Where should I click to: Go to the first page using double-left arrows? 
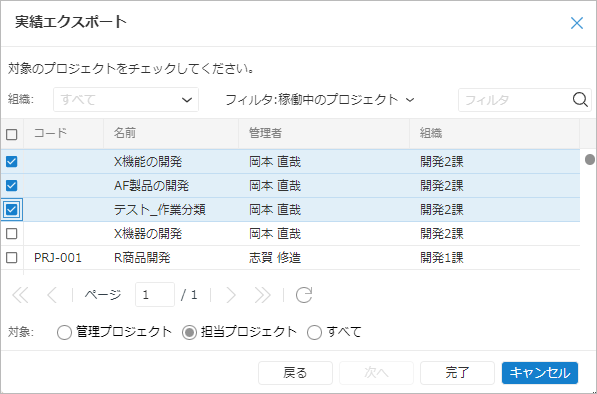click(20, 295)
